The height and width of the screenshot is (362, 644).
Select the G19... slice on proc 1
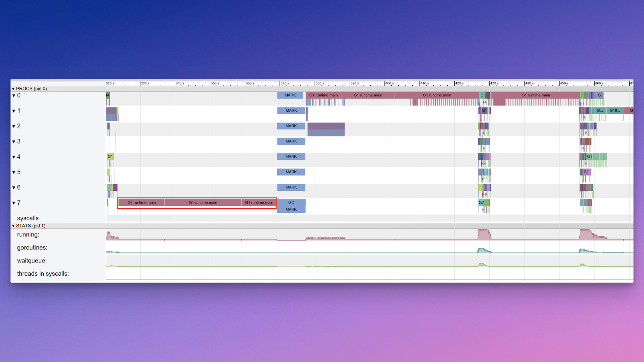point(615,111)
